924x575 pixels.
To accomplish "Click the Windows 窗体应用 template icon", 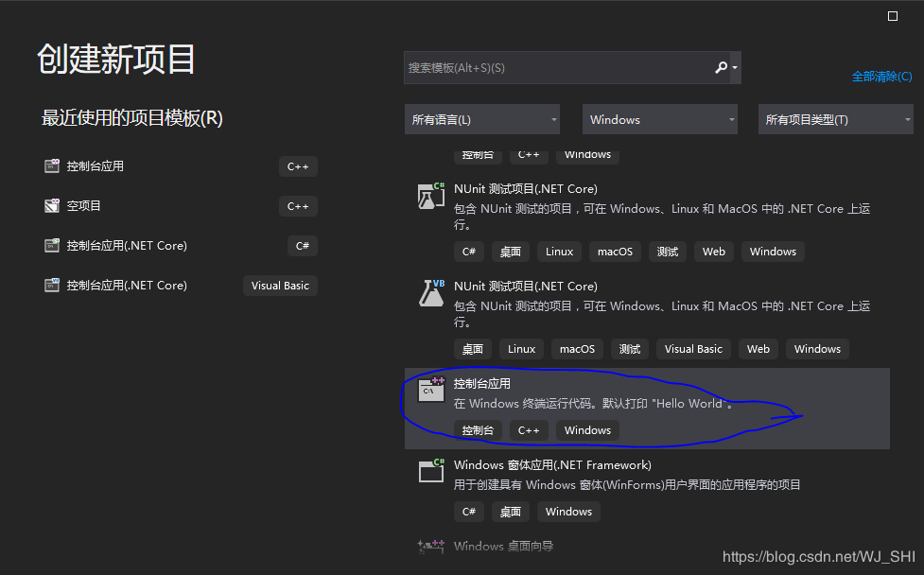I will (x=430, y=470).
